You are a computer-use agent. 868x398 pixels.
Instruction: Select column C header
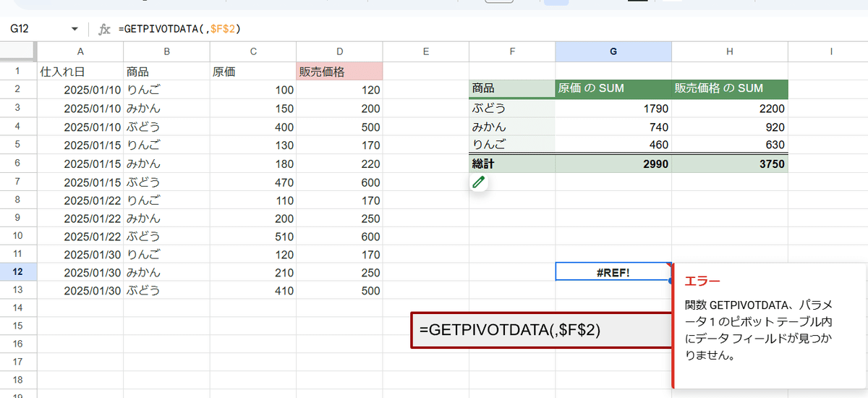click(253, 51)
